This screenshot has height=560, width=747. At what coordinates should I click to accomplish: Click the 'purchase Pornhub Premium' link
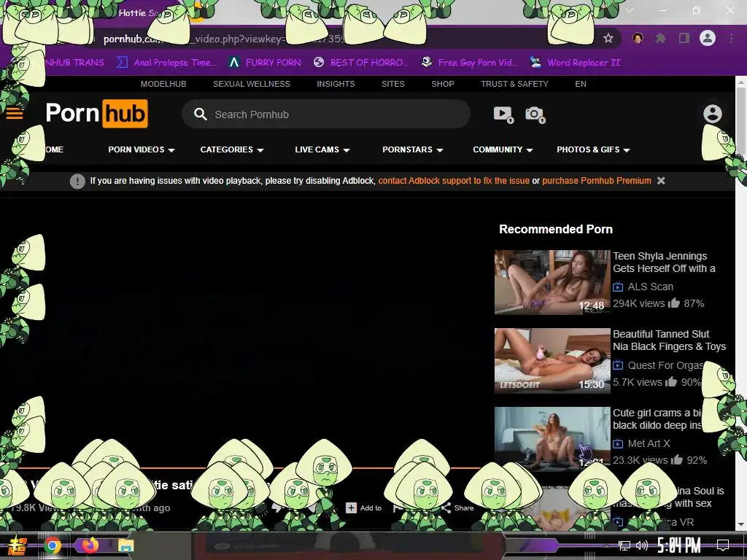coord(597,181)
